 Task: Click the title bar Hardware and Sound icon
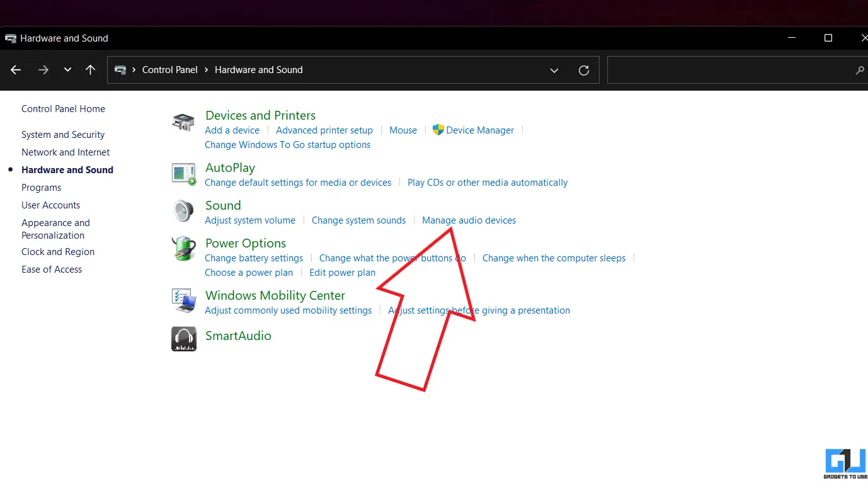pos(11,38)
